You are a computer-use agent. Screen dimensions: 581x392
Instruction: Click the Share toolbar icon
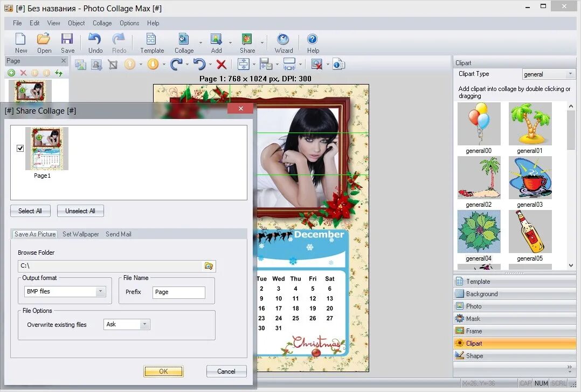[247, 43]
